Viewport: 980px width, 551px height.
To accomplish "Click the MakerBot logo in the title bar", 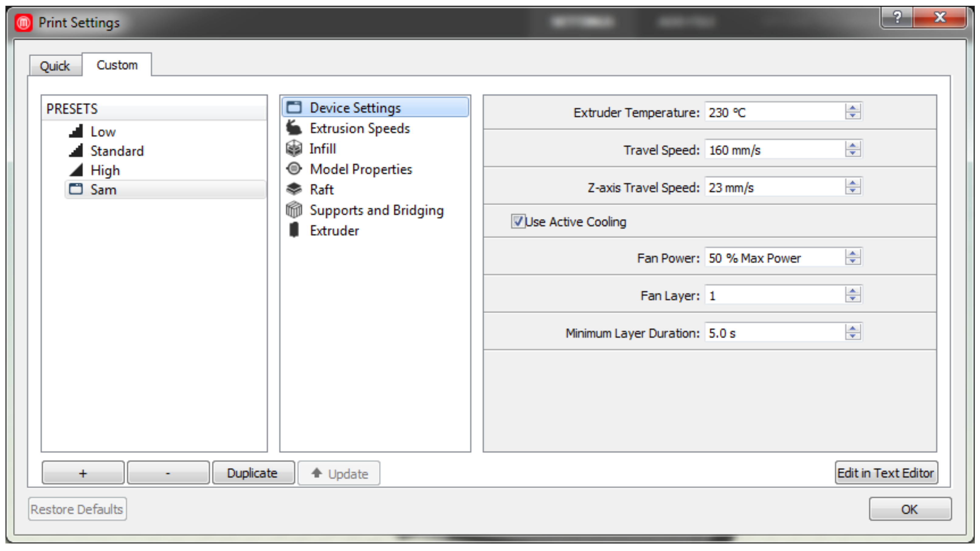I will pyautogui.click(x=24, y=23).
